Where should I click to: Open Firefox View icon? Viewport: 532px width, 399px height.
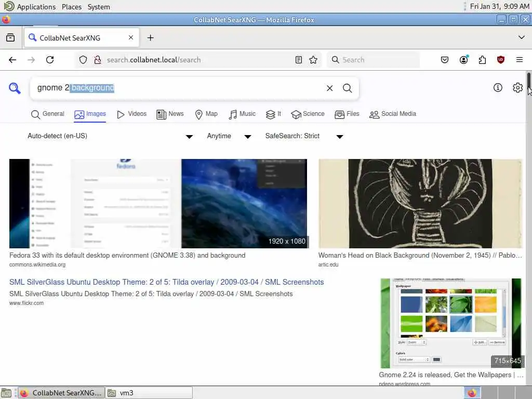coord(10,37)
